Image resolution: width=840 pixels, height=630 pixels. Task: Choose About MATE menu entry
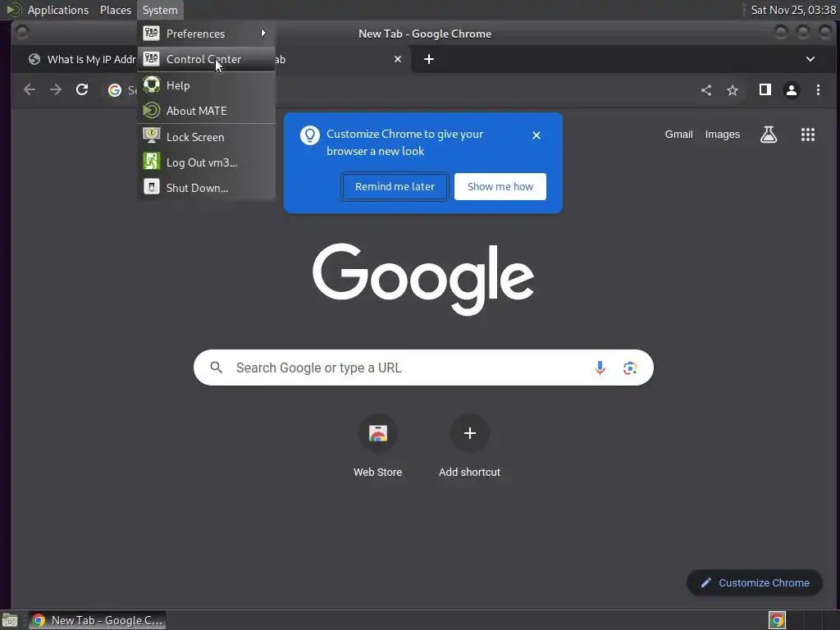coord(206,111)
